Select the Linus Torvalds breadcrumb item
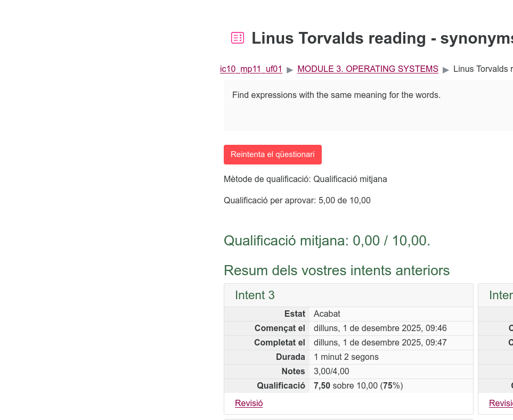The image size is (513, 420). pyautogui.click(x=483, y=69)
